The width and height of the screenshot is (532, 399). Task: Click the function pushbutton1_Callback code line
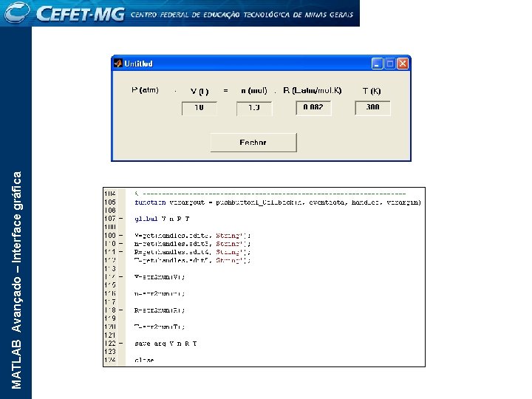[278, 202]
